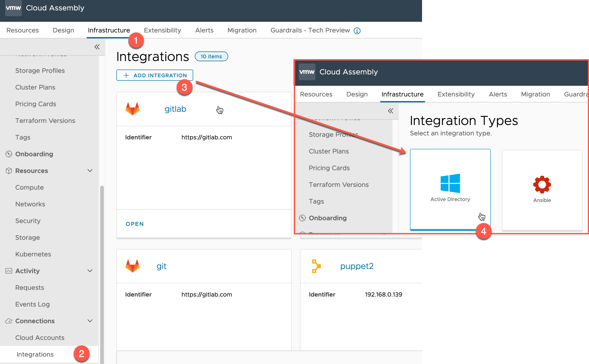
Task: Click the 10 items badge
Action: (x=211, y=56)
